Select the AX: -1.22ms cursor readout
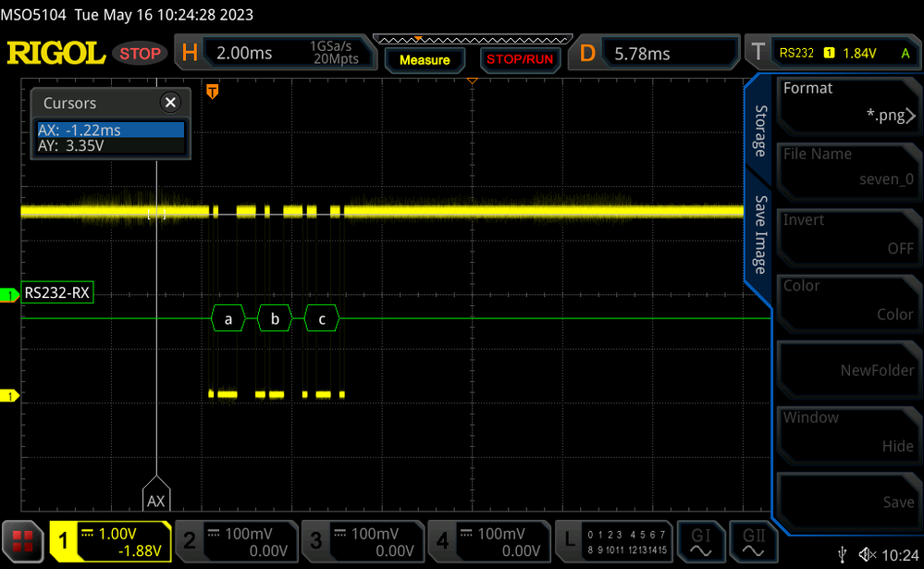 click(111, 130)
